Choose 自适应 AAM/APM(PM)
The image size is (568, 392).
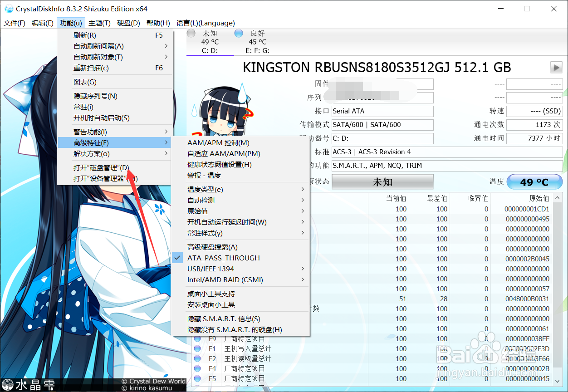[x=240, y=154]
